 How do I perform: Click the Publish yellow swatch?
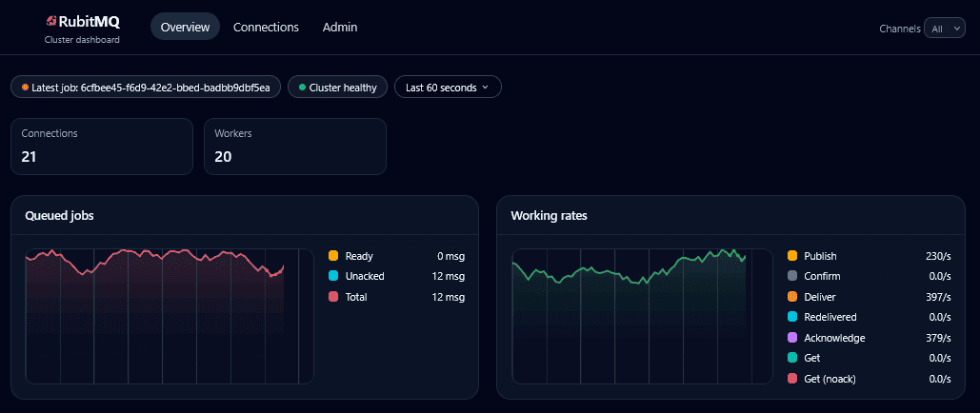click(x=792, y=256)
